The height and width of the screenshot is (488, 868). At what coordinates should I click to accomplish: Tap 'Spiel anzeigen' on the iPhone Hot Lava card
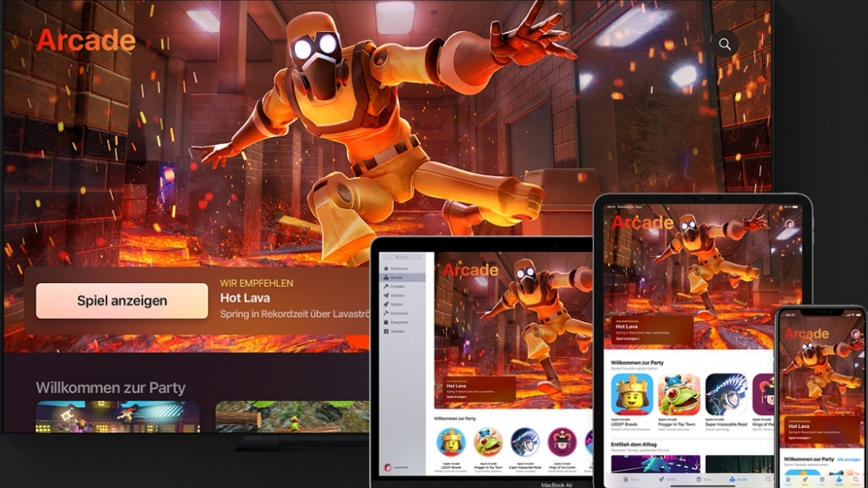tap(799, 438)
